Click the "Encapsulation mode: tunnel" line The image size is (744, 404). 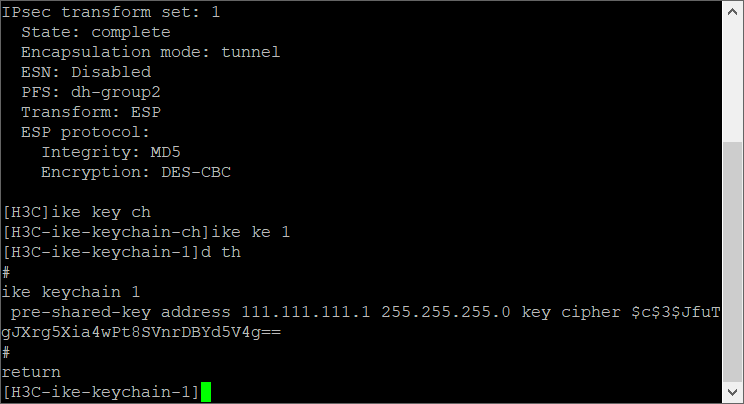[x=150, y=52]
